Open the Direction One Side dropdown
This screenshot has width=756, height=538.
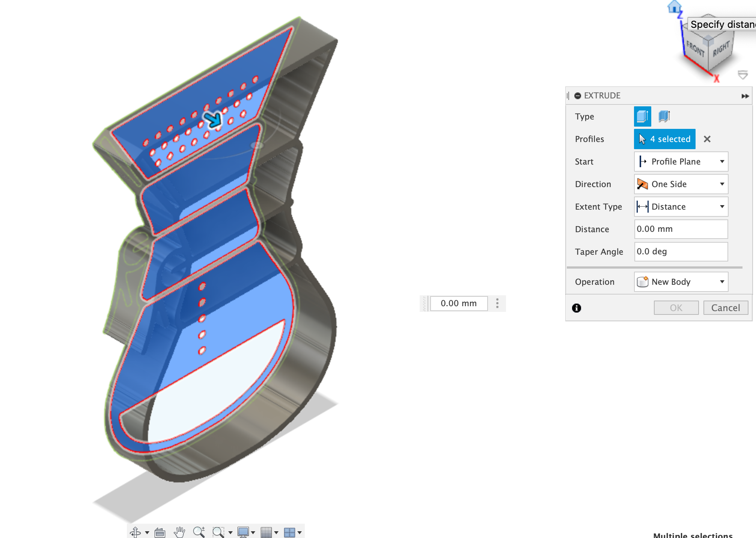(x=681, y=184)
